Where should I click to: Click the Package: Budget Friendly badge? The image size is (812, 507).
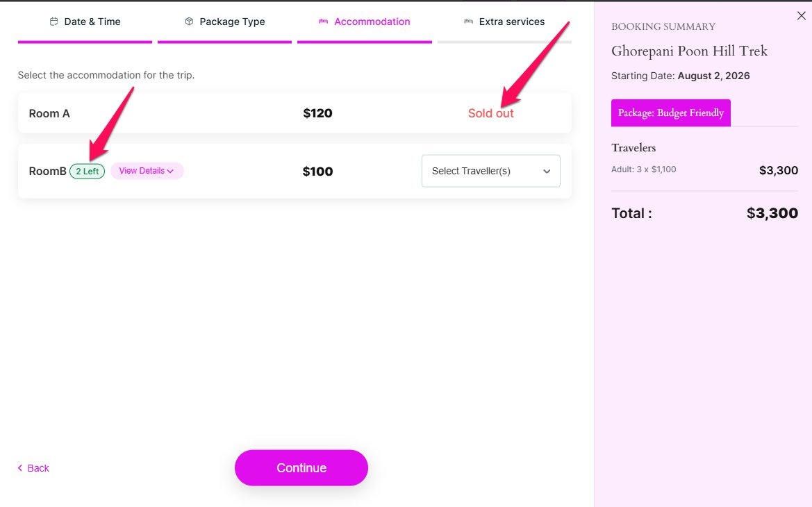coord(670,113)
